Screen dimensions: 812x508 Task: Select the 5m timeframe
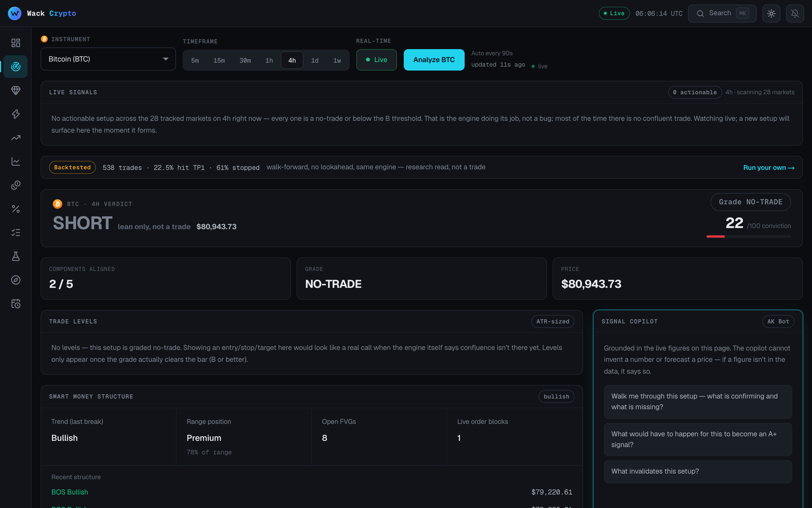(195, 60)
